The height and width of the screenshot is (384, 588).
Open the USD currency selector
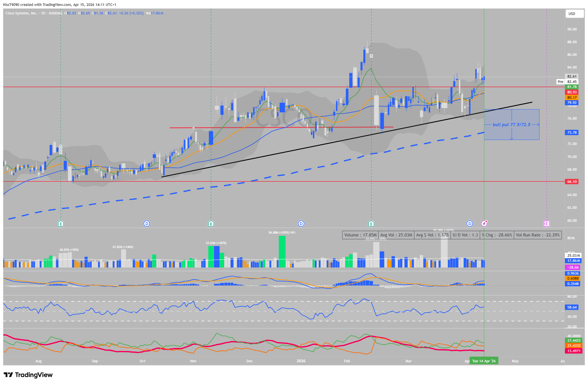tap(574, 14)
